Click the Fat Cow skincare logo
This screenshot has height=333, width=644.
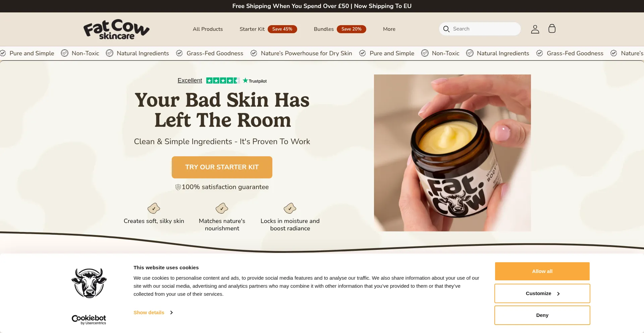coord(116,29)
